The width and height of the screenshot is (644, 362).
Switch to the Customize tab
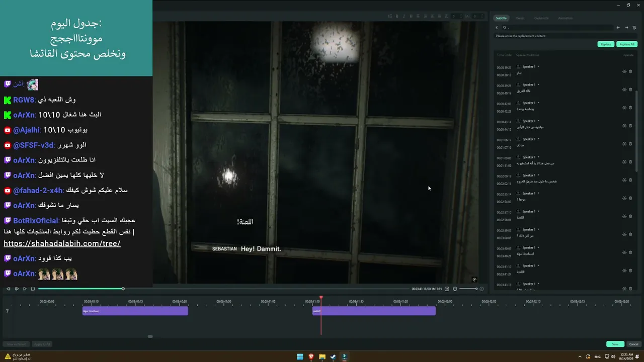pos(541,18)
